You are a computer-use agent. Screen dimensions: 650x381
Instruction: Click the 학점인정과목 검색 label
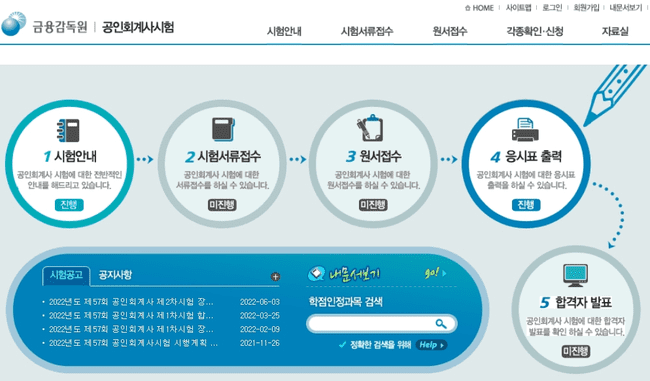click(x=345, y=302)
